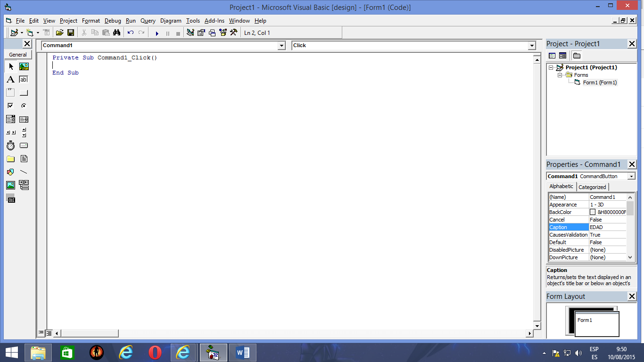Select the TextBox control in the toolbox
Screen dimensions: 644x362
click(24, 80)
